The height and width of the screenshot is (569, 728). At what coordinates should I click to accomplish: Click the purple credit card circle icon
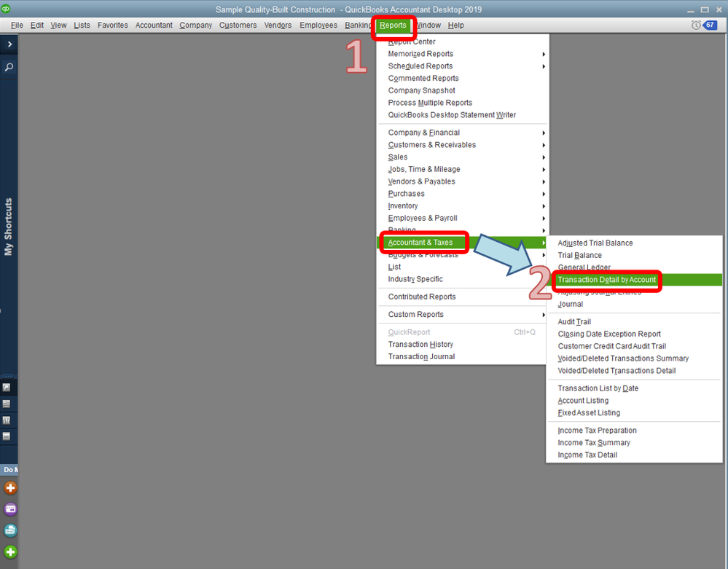[x=10, y=509]
